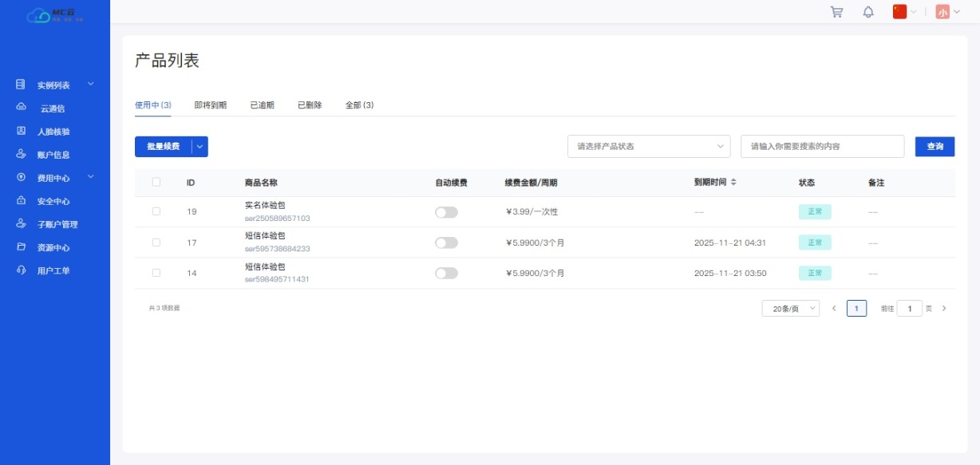Check the select-all checkbox in the table header

[x=156, y=183]
